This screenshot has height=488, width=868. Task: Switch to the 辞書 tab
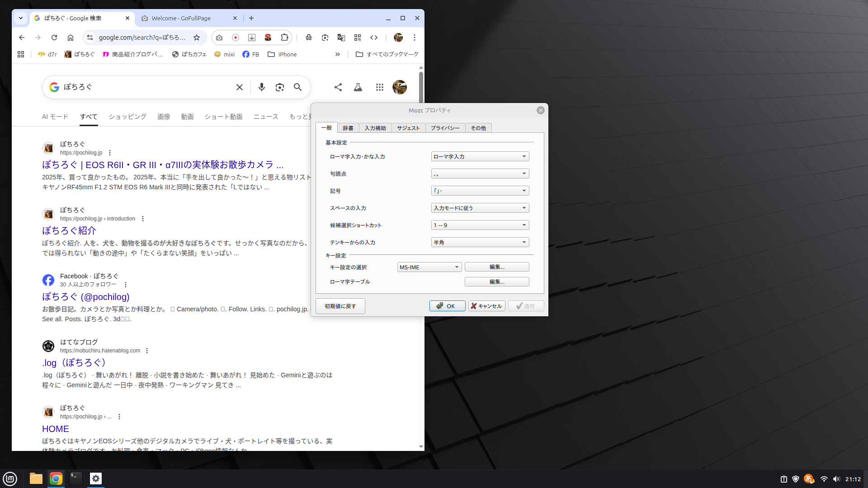point(348,128)
